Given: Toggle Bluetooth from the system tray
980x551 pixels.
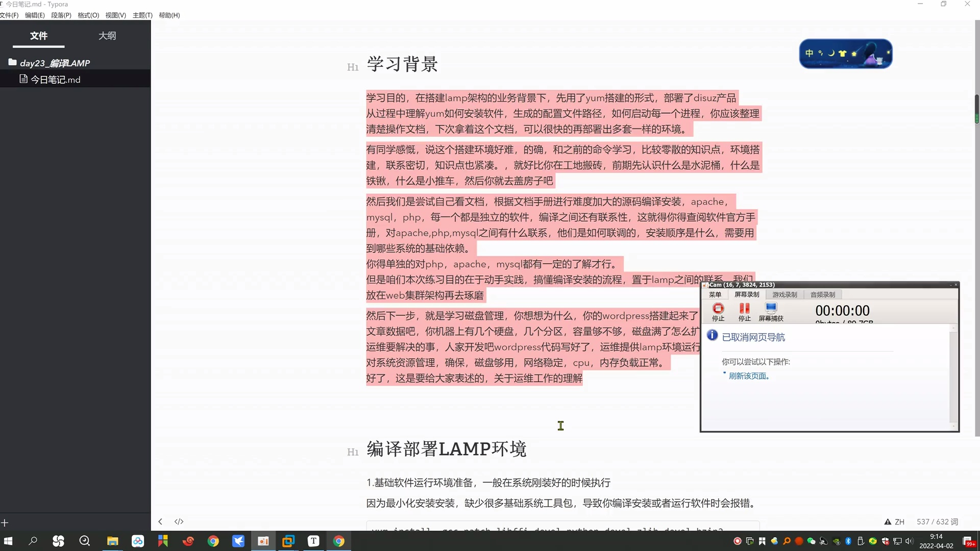Looking at the screenshot, I should tap(848, 541).
